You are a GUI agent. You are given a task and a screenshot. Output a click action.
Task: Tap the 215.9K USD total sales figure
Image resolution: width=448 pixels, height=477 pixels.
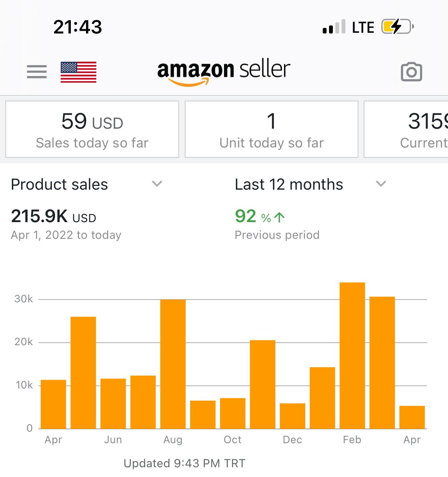pos(53,216)
